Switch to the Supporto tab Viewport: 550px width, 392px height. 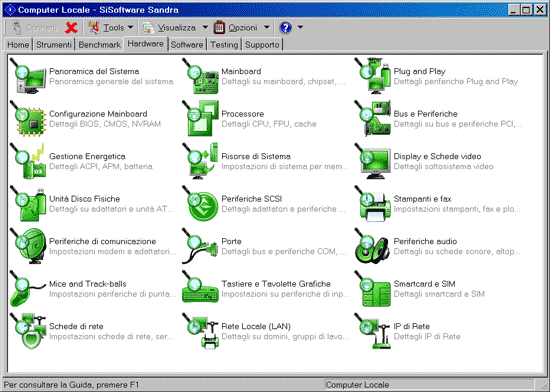262,45
